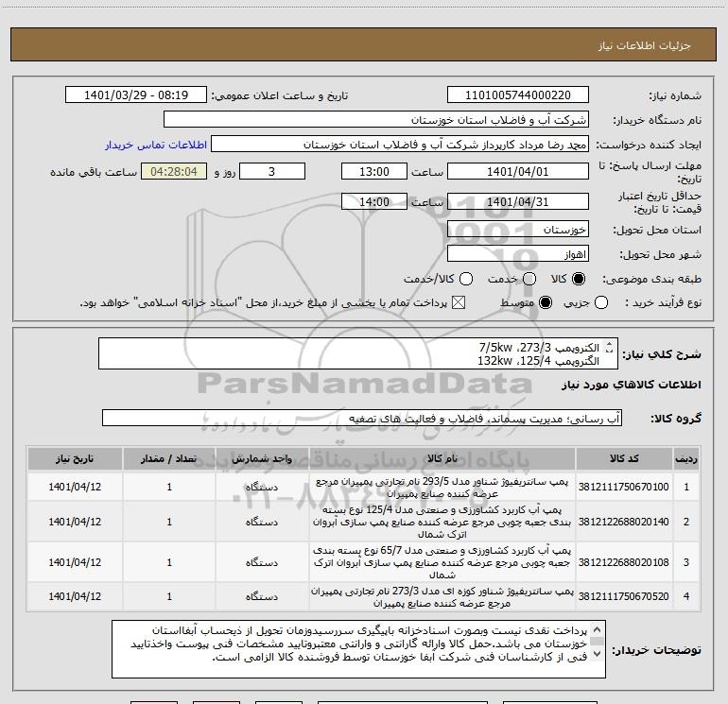
Task: Open the buyer contact information link
Action: tap(156, 145)
